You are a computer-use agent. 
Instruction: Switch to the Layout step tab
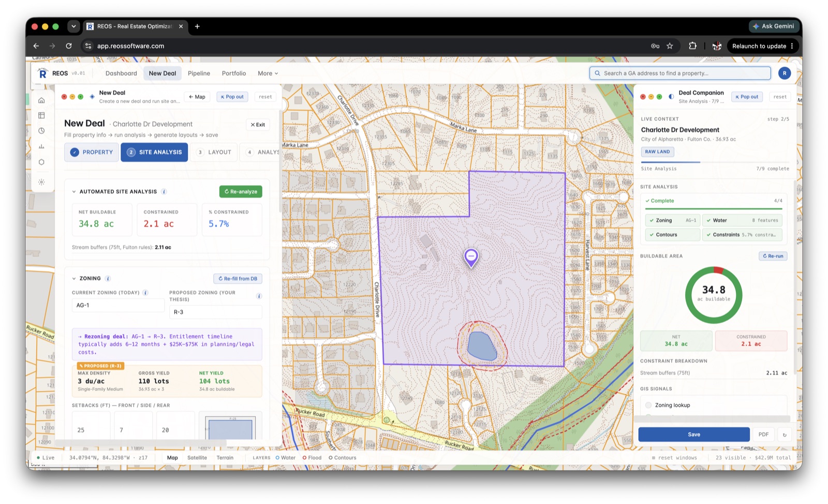[214, 152]
